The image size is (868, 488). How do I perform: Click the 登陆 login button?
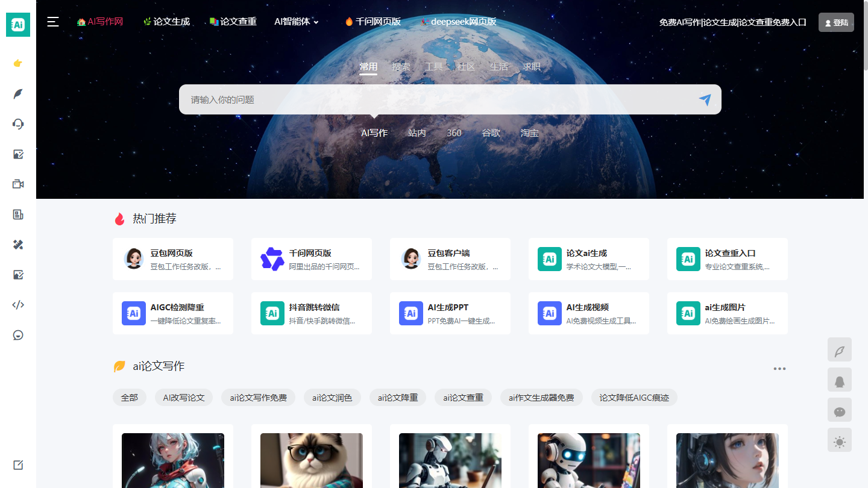(836, 22)
